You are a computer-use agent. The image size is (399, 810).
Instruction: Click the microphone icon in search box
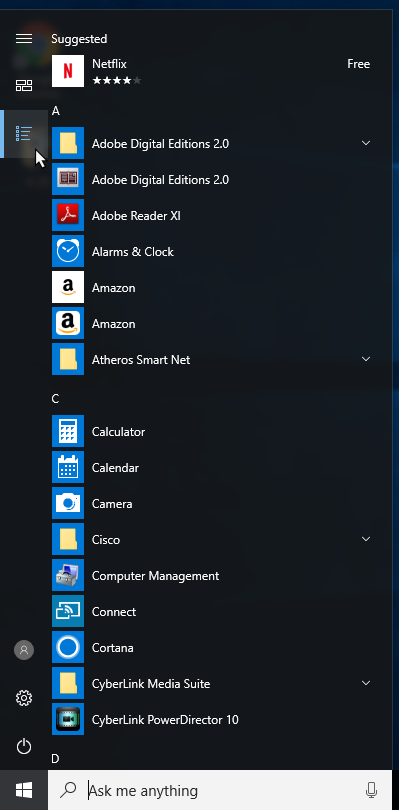click(371, 790)
